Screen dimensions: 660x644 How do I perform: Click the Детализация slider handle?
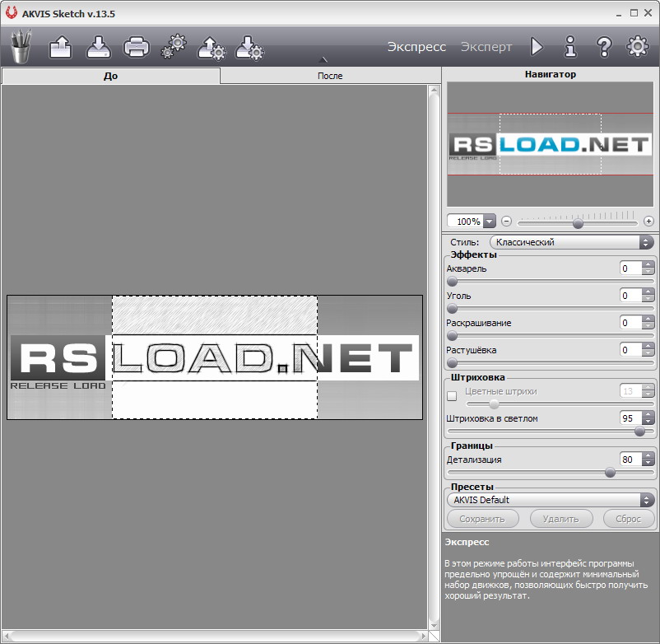610,473
